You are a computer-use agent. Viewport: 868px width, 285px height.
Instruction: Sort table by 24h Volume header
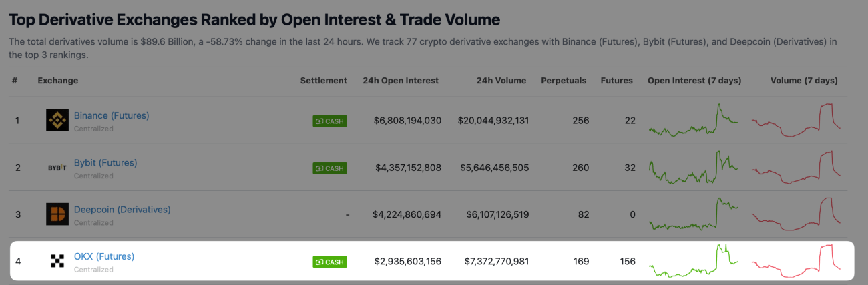point(501,81)
